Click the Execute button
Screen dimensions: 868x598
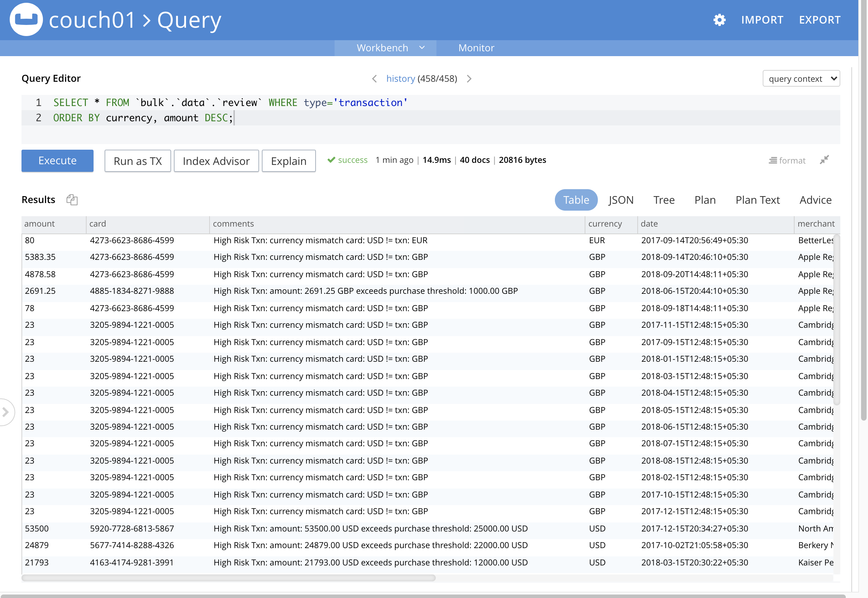click(57, 161)
